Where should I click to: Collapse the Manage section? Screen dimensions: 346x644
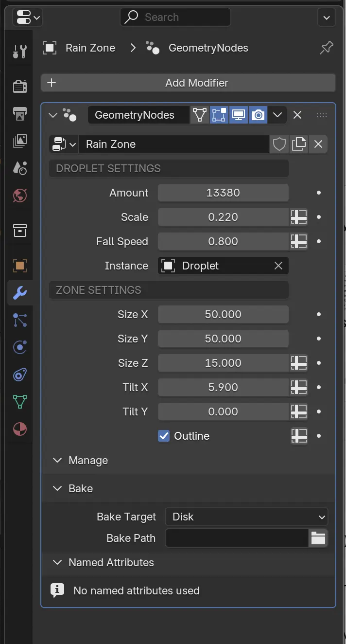point(57,460)
